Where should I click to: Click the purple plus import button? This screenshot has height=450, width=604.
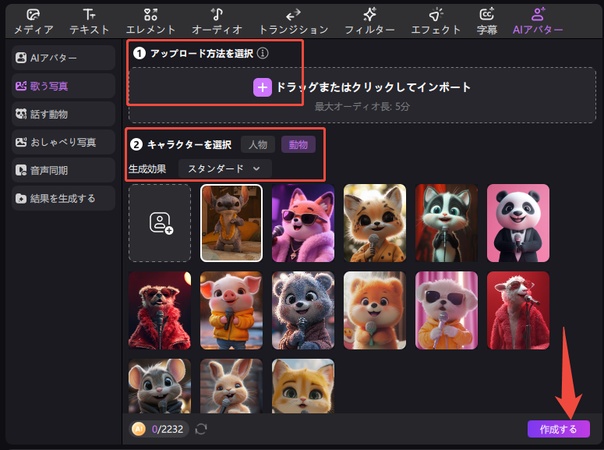[x=262, y=87]
